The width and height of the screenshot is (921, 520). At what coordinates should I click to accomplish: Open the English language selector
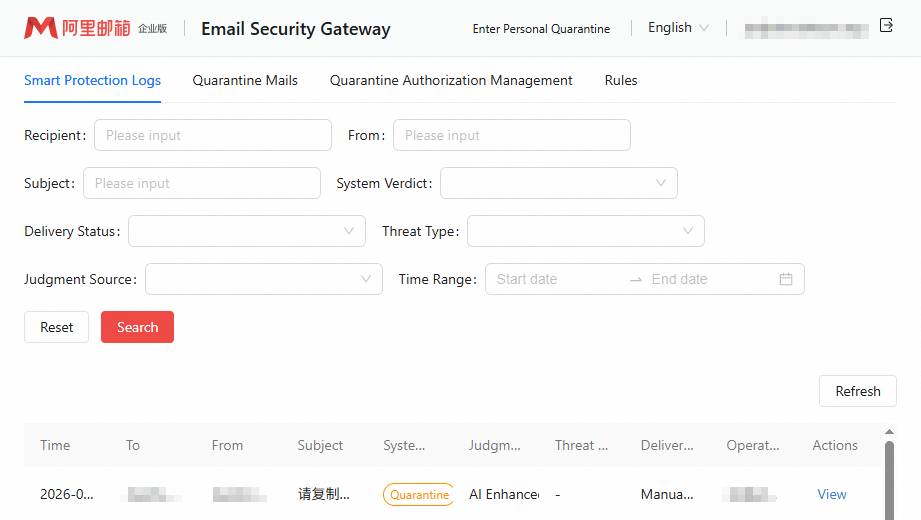pos(678,28)
